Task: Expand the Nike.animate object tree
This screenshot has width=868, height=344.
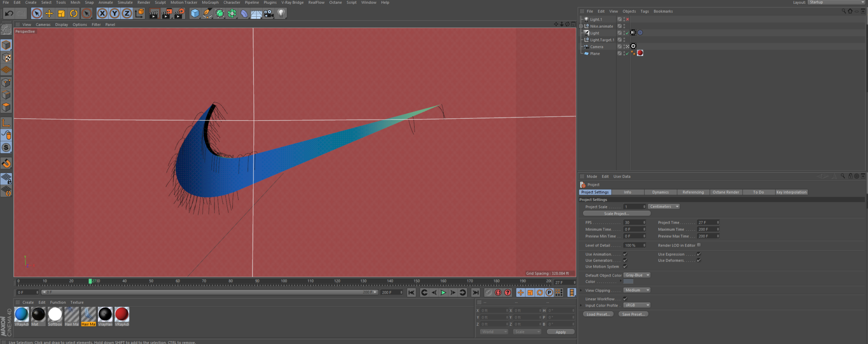Action: point(581,26)
